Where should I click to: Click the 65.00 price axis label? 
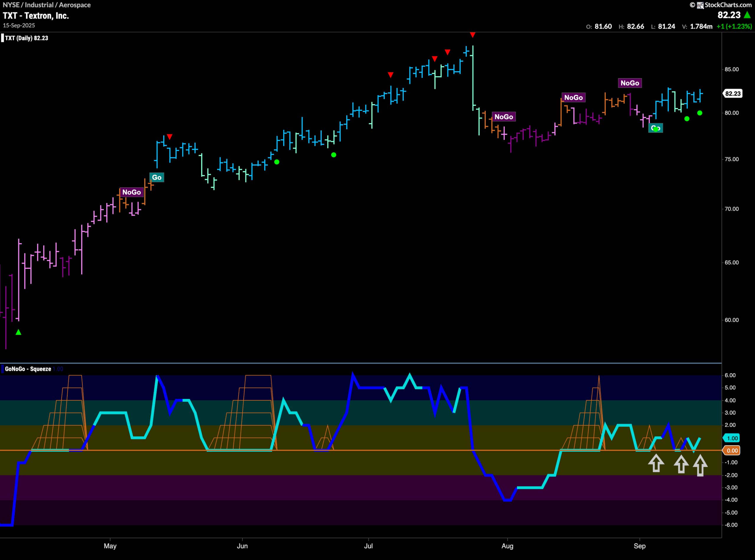tap(732, 262)
